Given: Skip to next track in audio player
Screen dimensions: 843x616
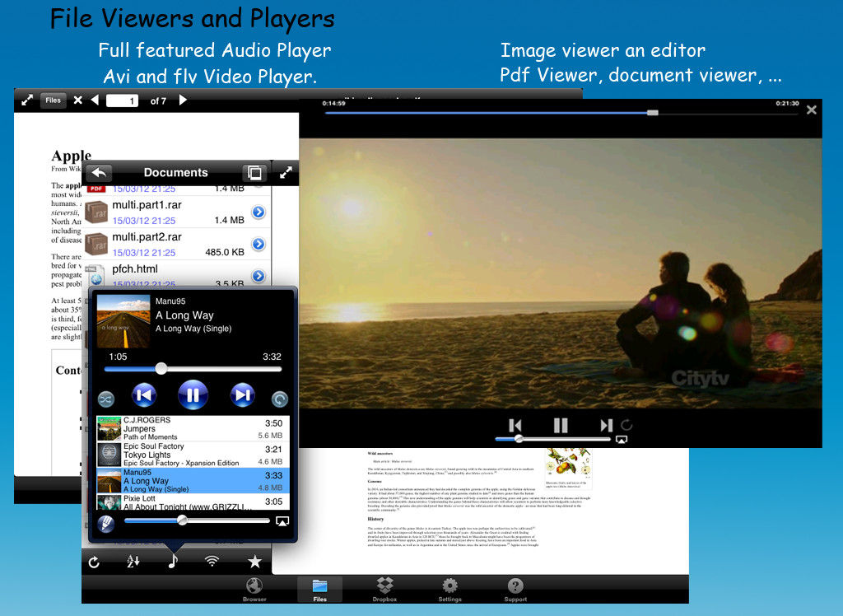Looking at the screenshot, I should [243, 395].
